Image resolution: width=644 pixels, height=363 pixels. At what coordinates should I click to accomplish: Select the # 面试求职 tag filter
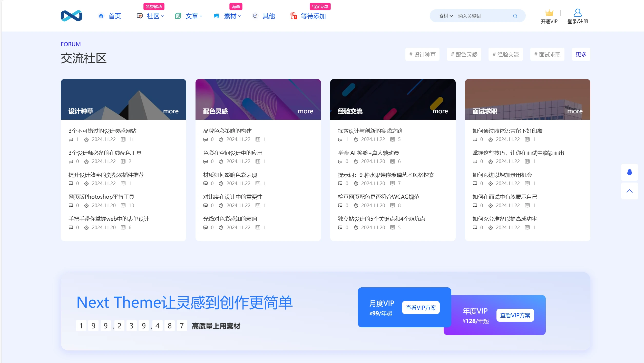click(547, 54)
